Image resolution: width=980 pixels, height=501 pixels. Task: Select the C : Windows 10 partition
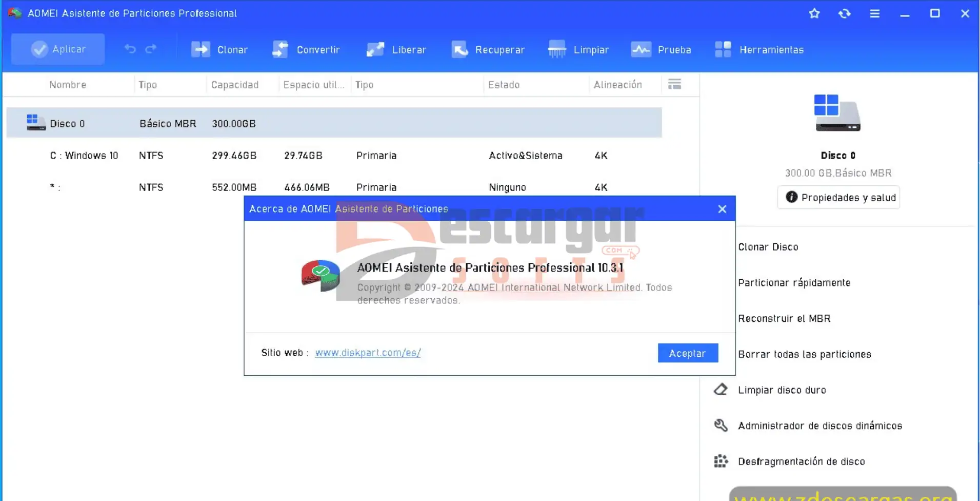click(x=334, y=156)
